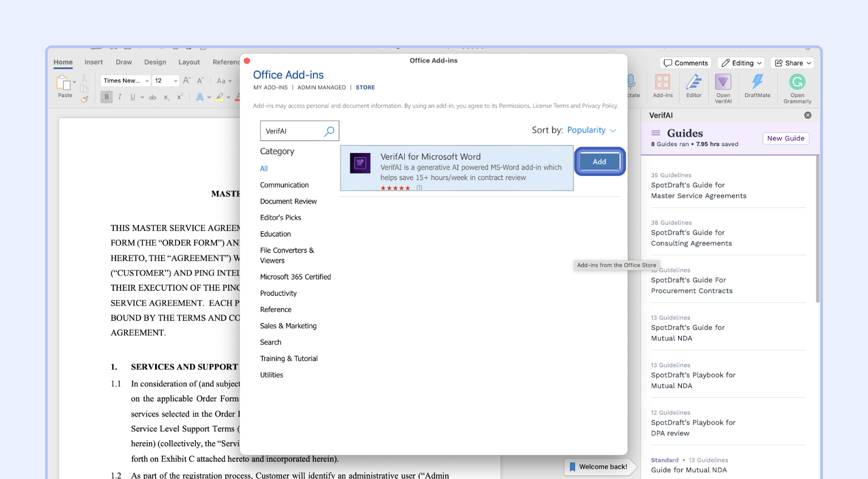Close the VerifAI side panel
Viewport: 868px width, 479px height.
[808, 115]
